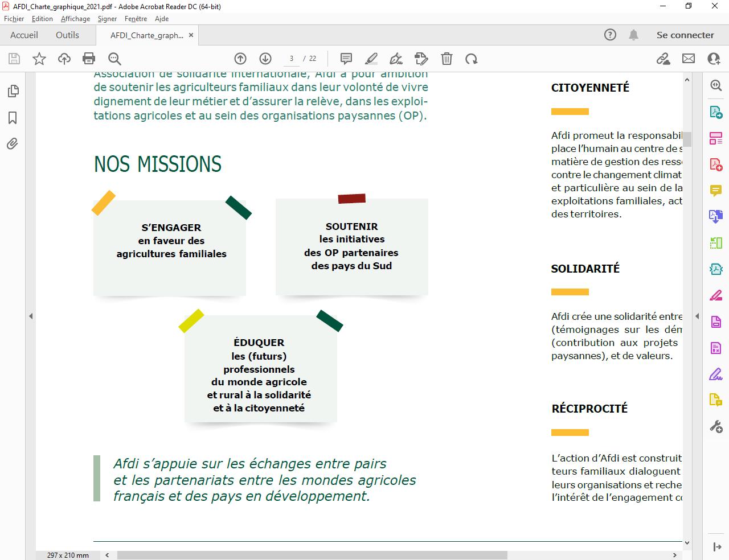Screen dimensions: 729x560
Task: Expand the tools pane with bottom-right arrow
Action: [x=716, y=547]
